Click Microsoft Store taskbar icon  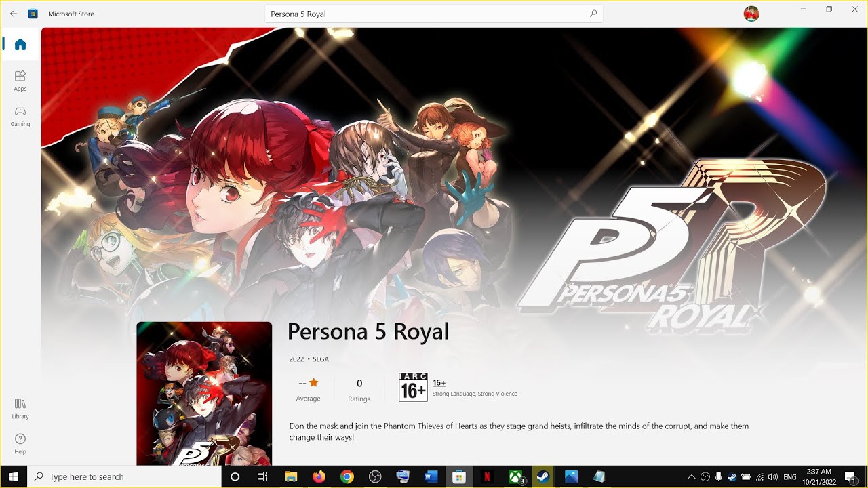pyautogui.click(x=458, y=476)
